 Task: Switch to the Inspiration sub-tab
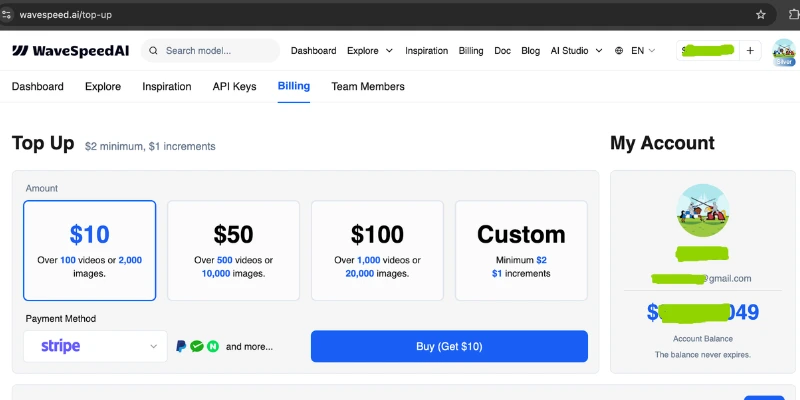167,87
